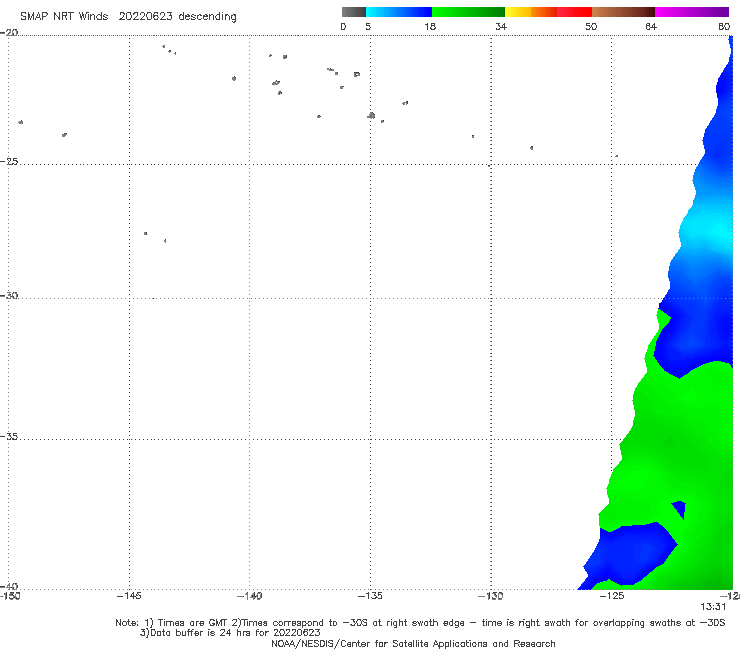Click the color bar label '34'
Image resolution: width=740 pixels, height=650 pixels.
click(501, 26)
